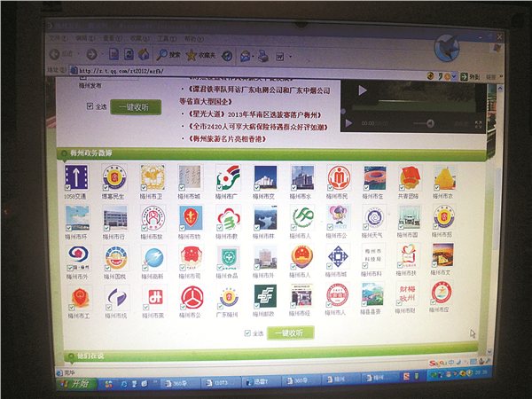Image resolution: width=532 pixels, height=399 pixels.
Task: Expand the Back button history dropdown arrow
Action: (78, 54)
